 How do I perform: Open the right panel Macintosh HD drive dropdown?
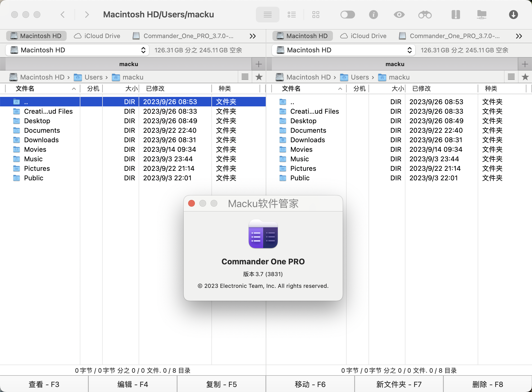click(x=344, y=50)
